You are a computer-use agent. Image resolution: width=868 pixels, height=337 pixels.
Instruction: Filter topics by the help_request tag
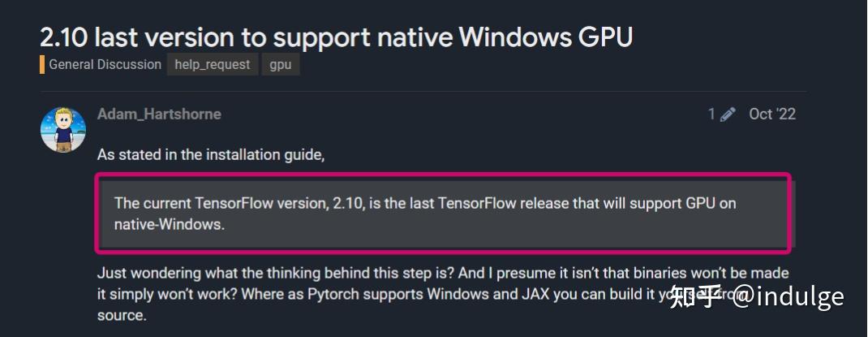(213, 65)
